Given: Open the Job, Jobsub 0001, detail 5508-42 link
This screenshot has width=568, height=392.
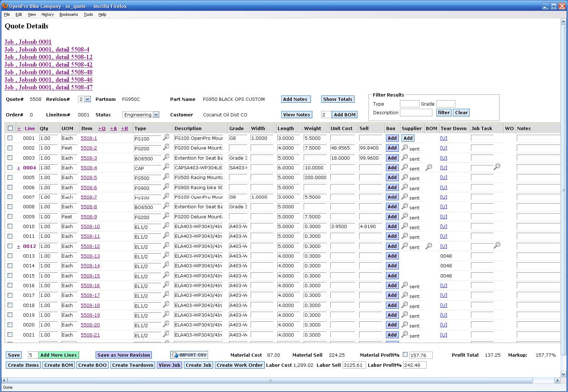Looking at the screenshot, I should coord(48,64).
